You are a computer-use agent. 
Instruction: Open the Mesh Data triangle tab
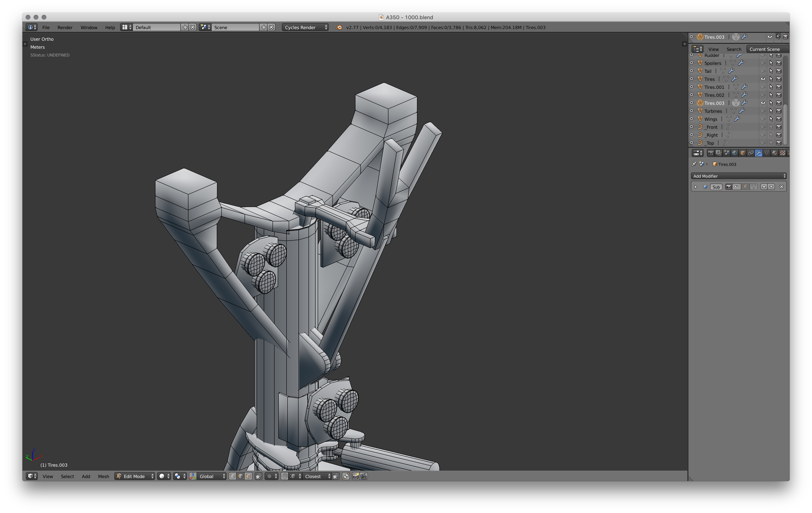(x=767, y=153)
